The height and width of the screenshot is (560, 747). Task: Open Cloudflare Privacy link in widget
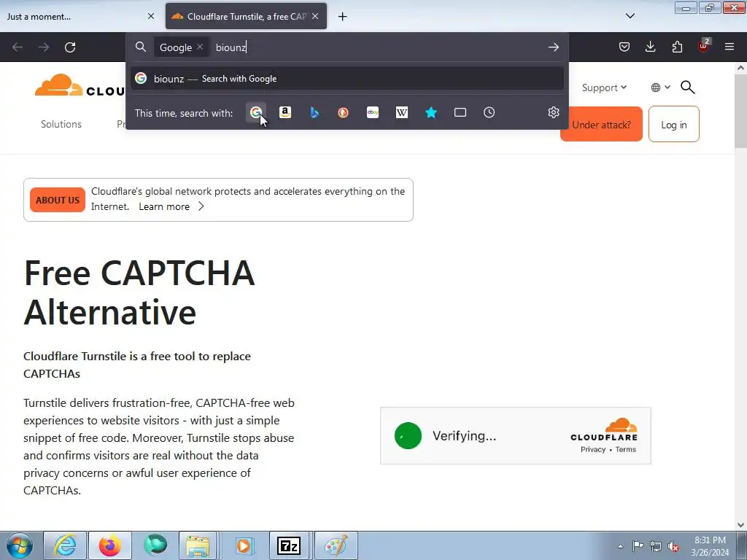pos(592,449)
